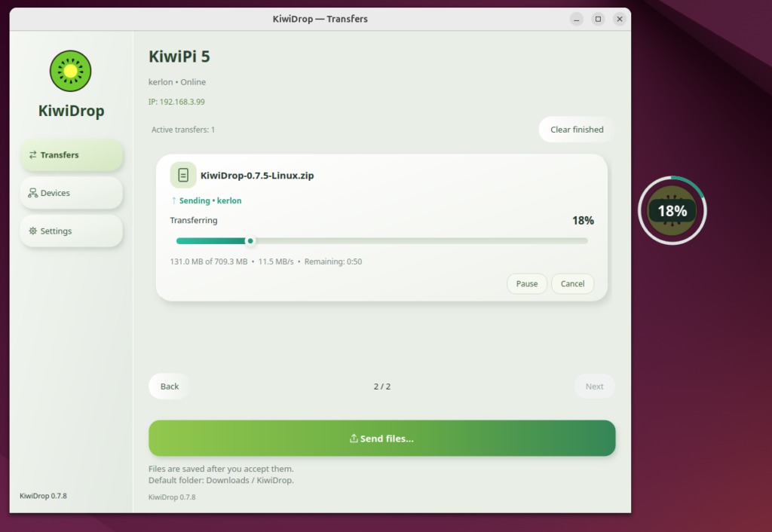The height and width of the screenshot is (532, 772).
Task: Clear finished transfers
Action: click(x=577, y=130)
